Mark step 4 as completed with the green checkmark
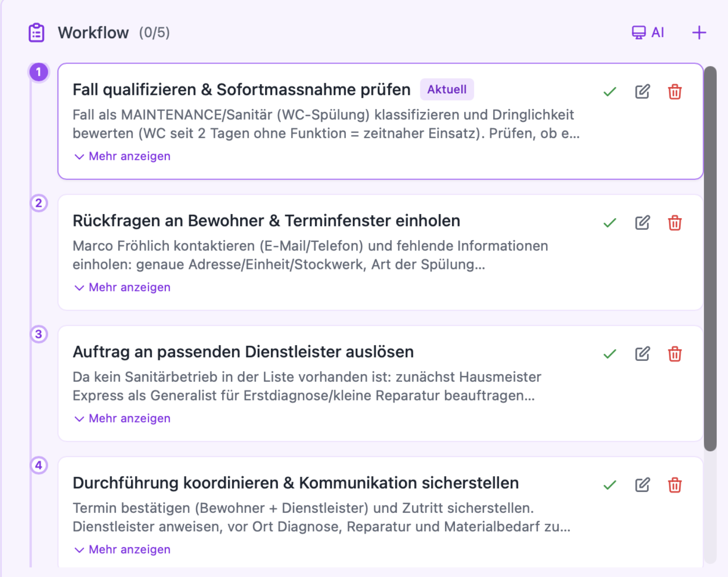Viewport: 728px width, 577px height. pos(610,485)
